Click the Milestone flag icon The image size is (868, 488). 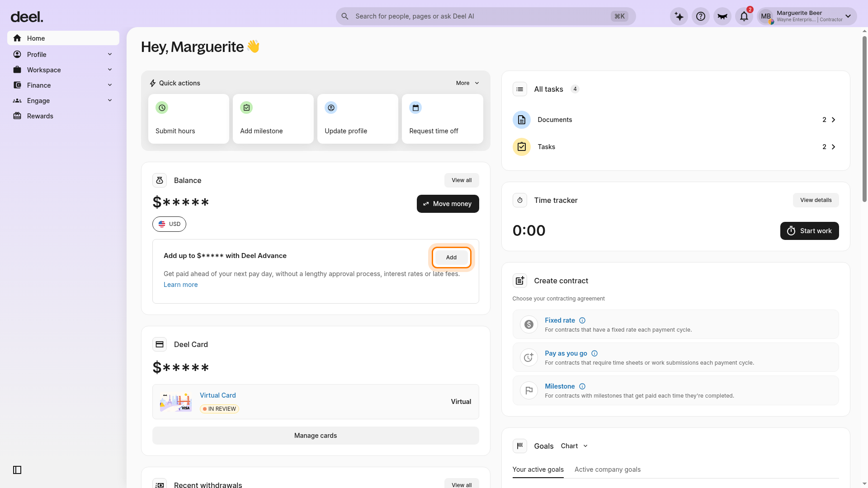[529, 390]
